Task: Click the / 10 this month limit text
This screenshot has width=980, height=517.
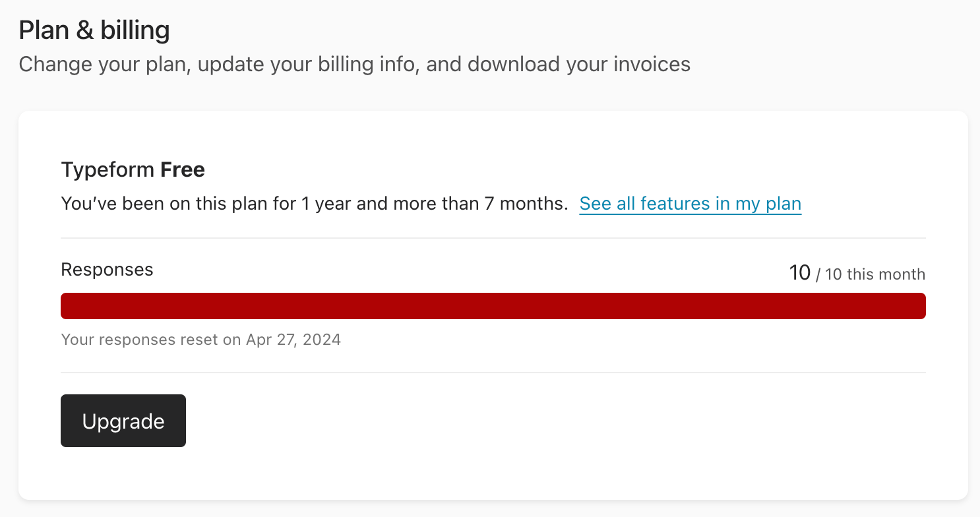Action: click(x=871, y=274)
